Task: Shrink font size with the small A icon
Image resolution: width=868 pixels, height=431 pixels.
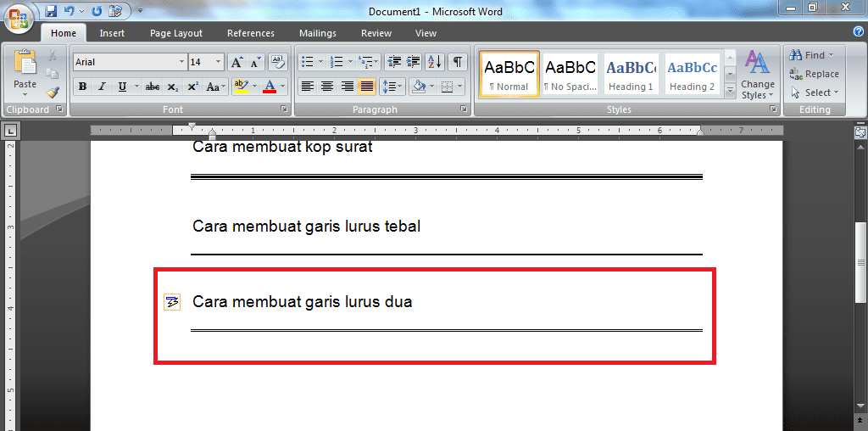Action: click(254, 62)
